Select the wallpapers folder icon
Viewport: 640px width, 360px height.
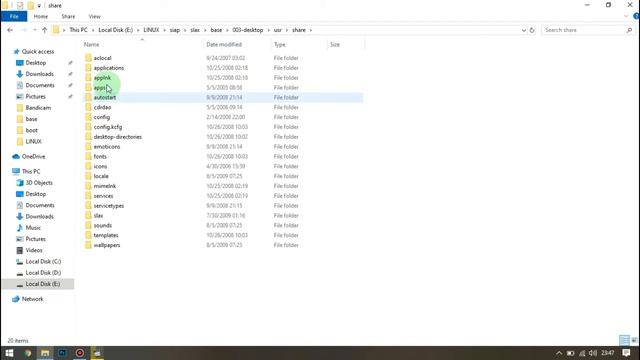[89, 245]
